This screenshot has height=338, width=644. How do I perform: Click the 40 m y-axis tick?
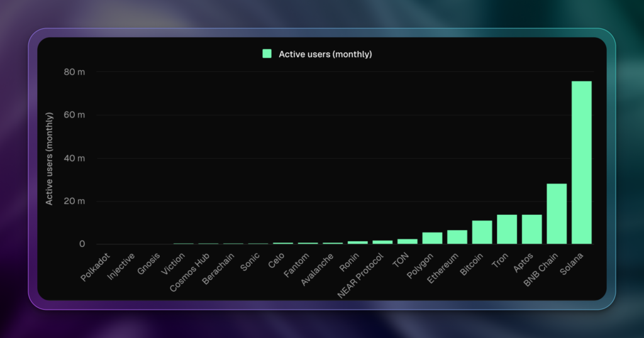[x=74, y=158]
